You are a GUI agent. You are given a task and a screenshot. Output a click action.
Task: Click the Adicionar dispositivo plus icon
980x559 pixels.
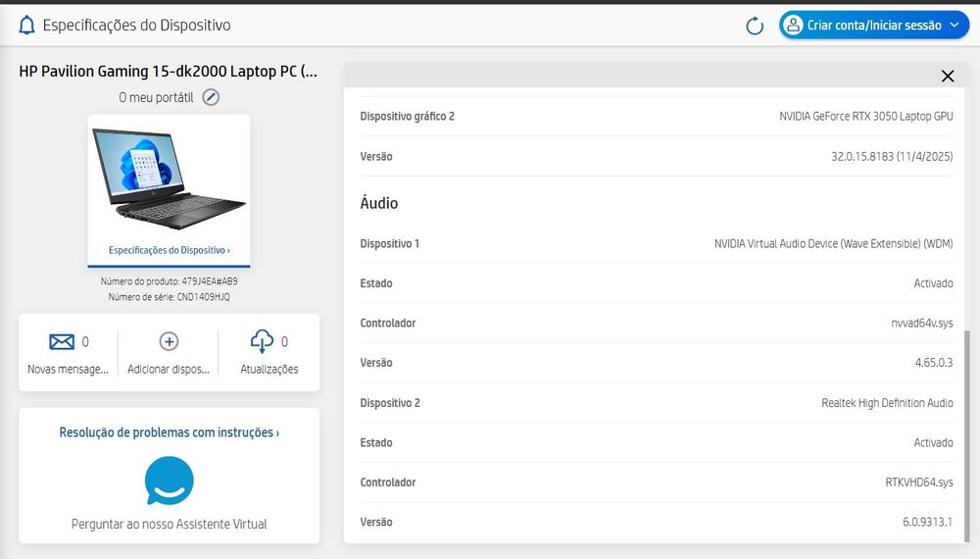point(169,341)
